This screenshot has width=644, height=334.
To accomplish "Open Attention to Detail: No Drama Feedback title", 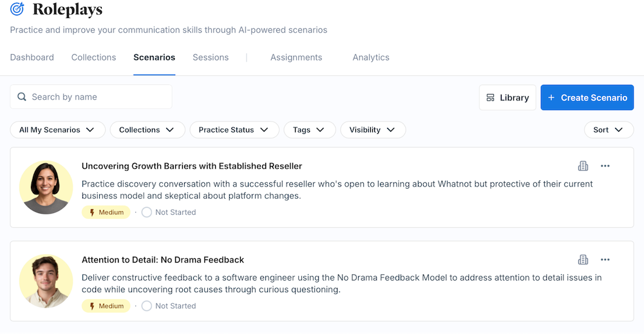I will coord(162,260).
